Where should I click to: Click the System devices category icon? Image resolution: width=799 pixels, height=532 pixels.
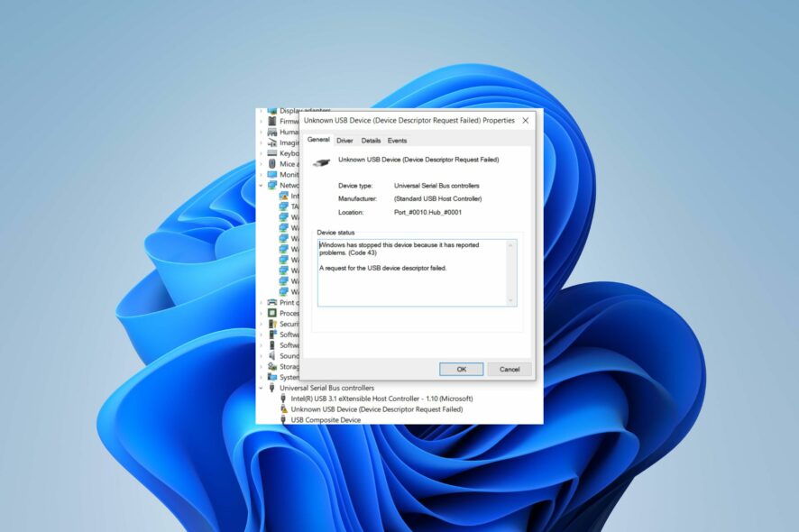(272, 377)
